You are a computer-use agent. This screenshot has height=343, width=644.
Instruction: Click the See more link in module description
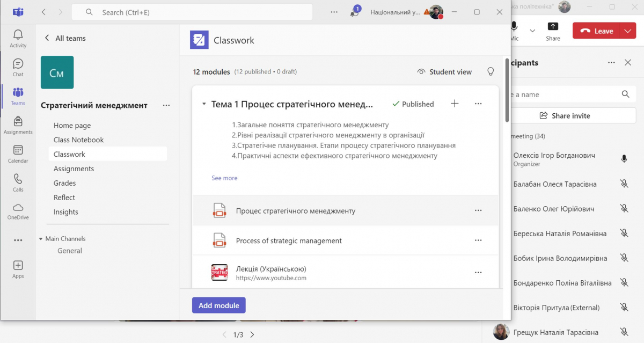click(x=224, y=178)
